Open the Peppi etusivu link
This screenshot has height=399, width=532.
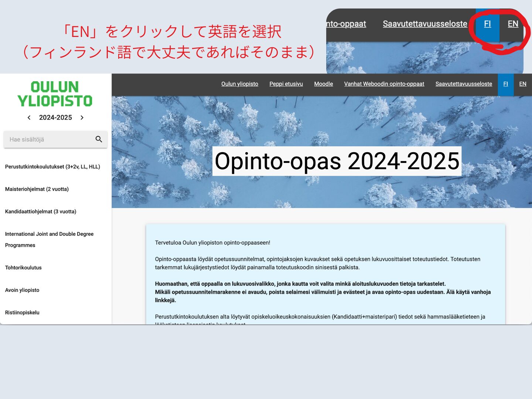(286, 84)
